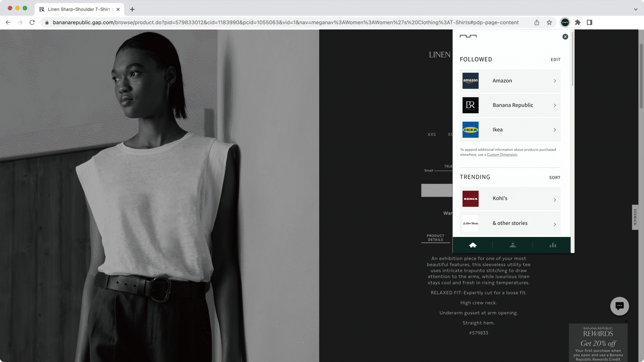Open the Custom Dimension link
The width and height of the screenshot is (644, 362).
coord(502,155)
